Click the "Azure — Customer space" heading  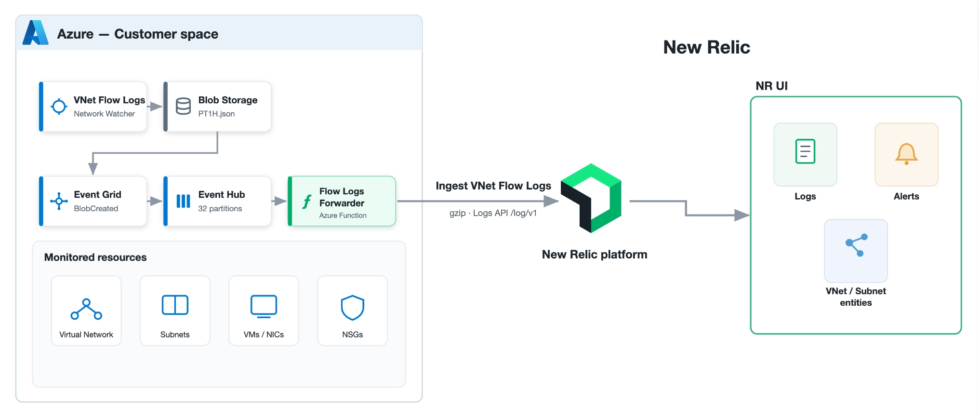[138, 34]
